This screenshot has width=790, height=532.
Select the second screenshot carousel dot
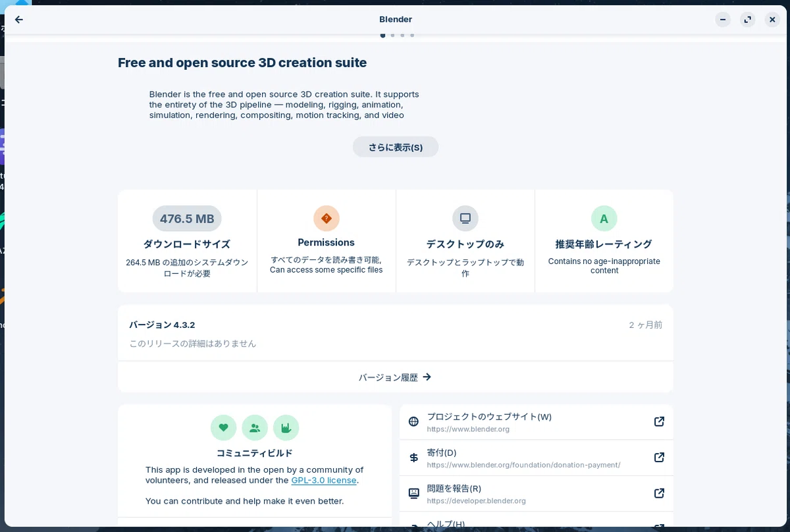click(x=392, y=36)
